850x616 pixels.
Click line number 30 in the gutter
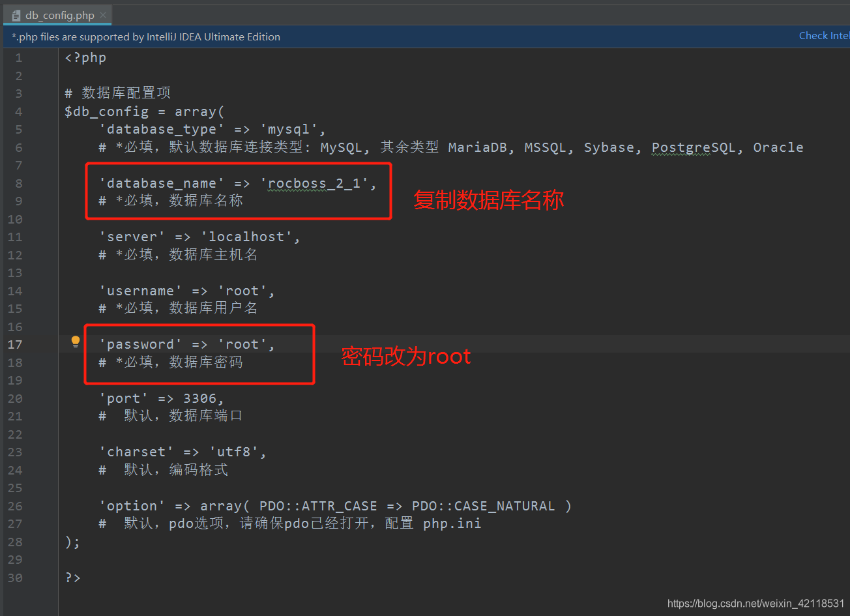click(x=14, y=578)
